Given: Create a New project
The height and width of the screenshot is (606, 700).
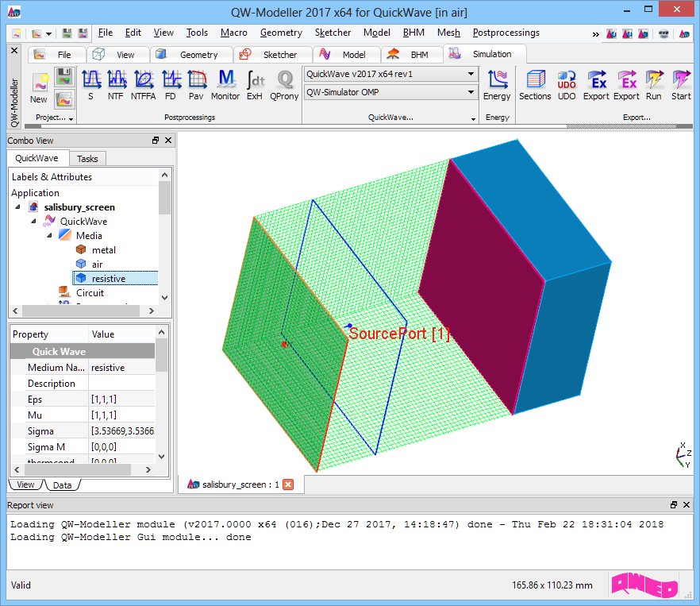Looking at the screenshot, I should (x=39, y=87).
